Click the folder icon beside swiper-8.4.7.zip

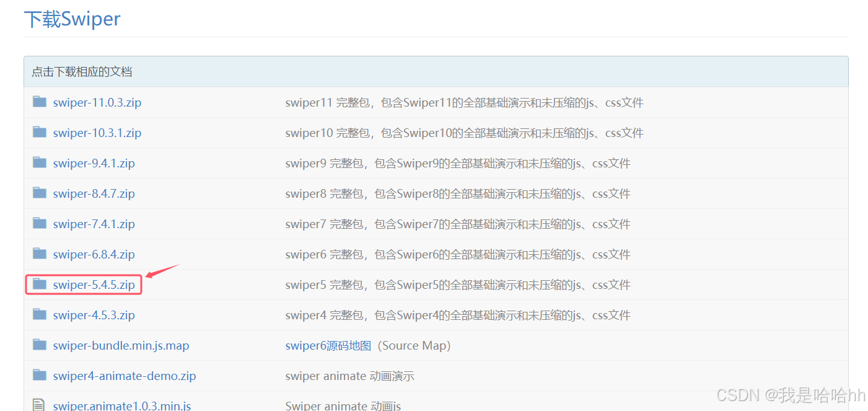pyautogui.click(x=40, y=193)
